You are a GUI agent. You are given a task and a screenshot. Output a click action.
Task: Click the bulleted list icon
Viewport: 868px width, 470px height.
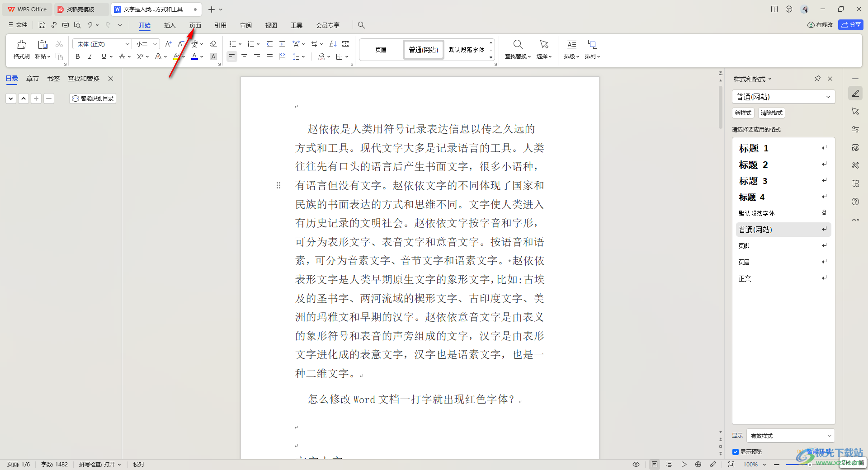(x=232, y=44)
